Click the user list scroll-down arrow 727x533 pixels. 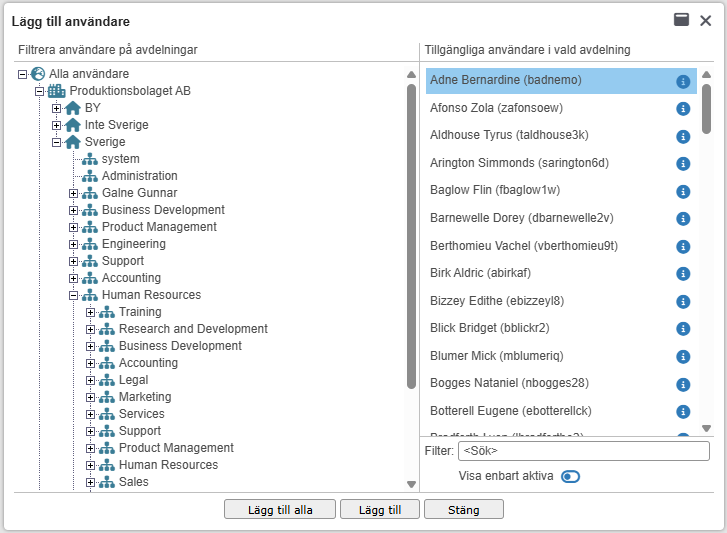point(706,428)
